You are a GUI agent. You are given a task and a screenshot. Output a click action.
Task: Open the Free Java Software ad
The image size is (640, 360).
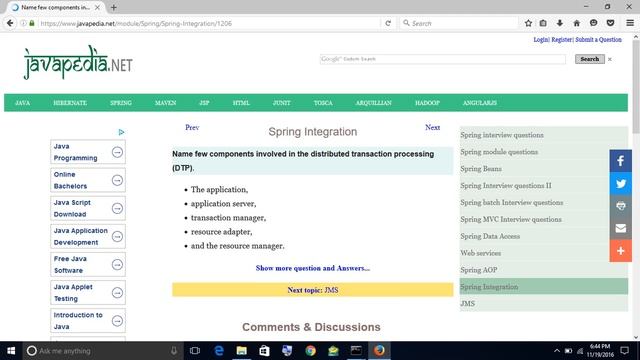pos(88,264)
